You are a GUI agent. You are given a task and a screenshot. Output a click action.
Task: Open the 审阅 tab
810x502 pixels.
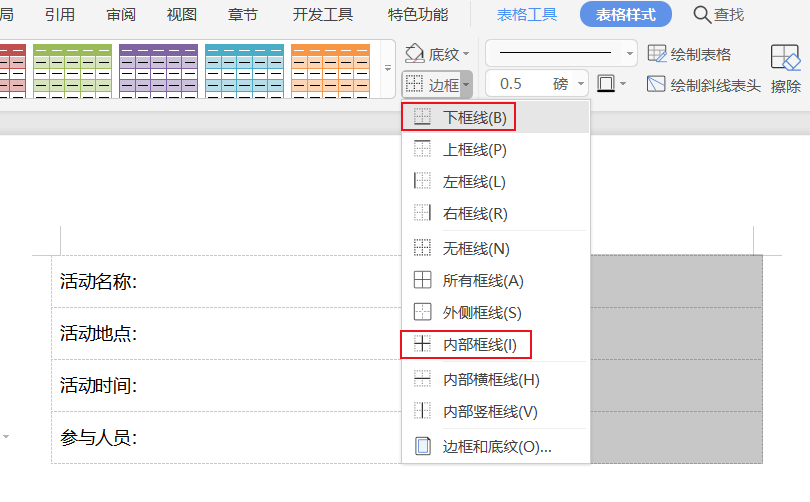point(121,14)
